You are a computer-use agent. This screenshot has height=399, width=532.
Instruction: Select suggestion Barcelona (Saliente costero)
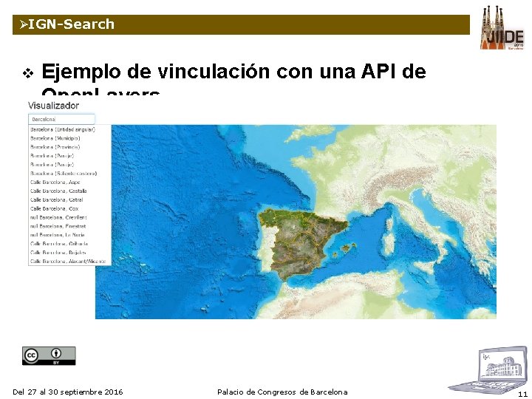pyautogui.click(x=64, y=174)
